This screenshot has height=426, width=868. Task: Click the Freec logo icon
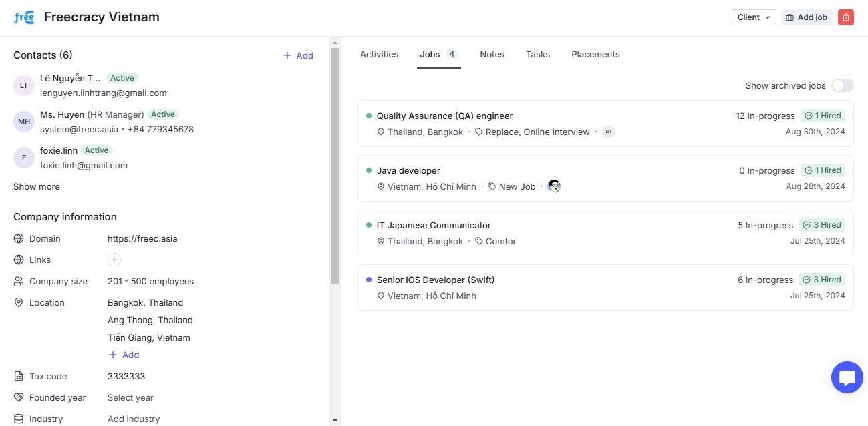point(24,17)
